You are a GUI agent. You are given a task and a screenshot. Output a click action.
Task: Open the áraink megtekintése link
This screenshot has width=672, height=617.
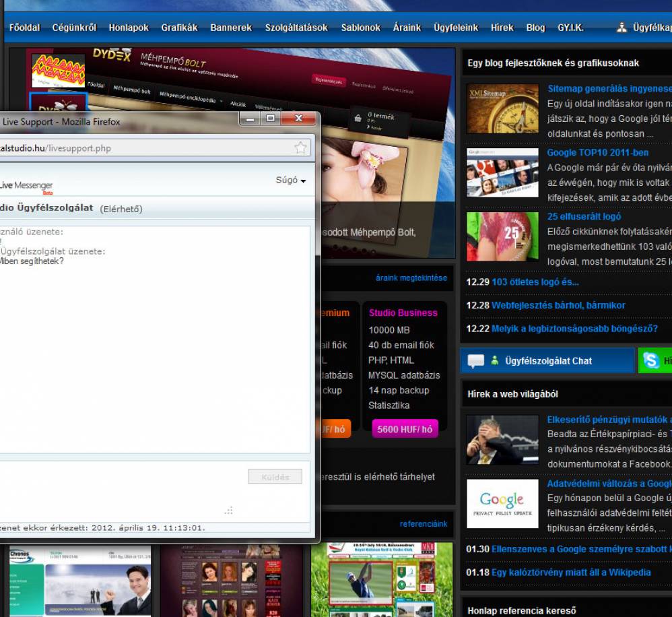tap(411, 278)
